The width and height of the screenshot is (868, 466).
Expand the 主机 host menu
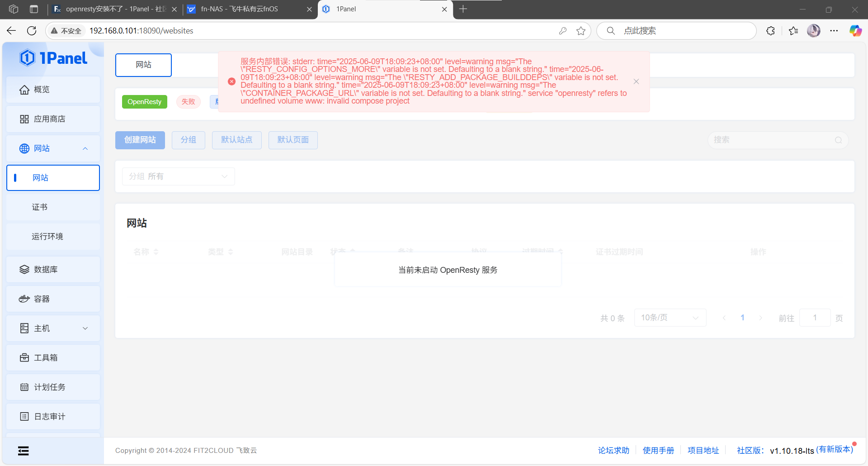click(53, 328)
